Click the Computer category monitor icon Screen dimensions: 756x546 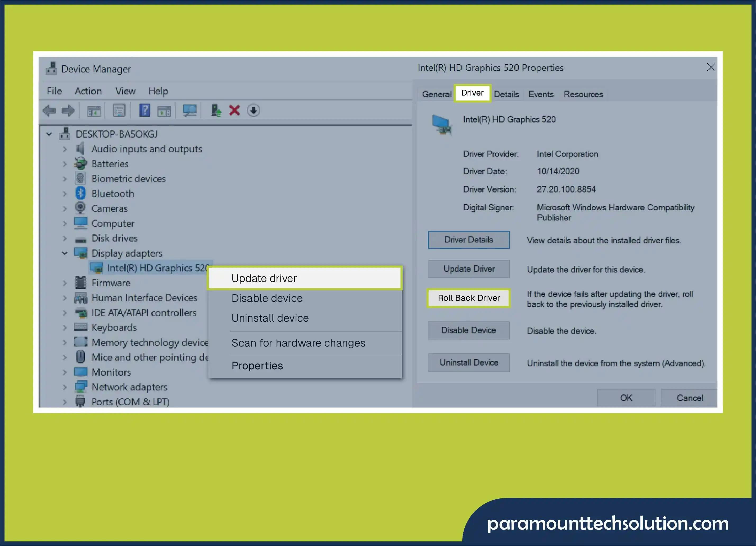(x=80, y=223)
